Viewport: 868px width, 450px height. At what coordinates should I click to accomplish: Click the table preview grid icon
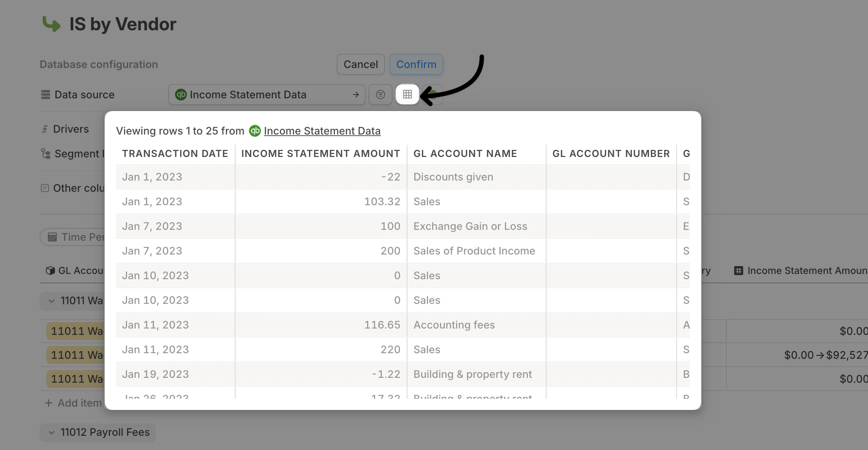pos(407,95)
